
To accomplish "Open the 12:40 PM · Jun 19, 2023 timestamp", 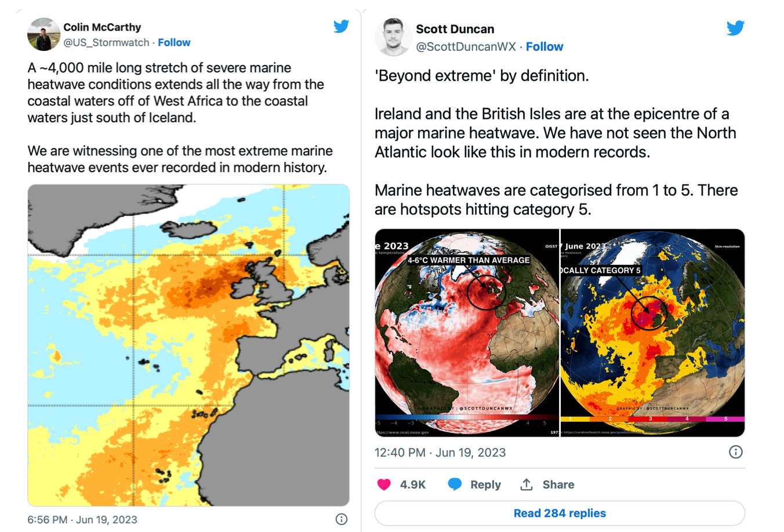I will (440, 453).
